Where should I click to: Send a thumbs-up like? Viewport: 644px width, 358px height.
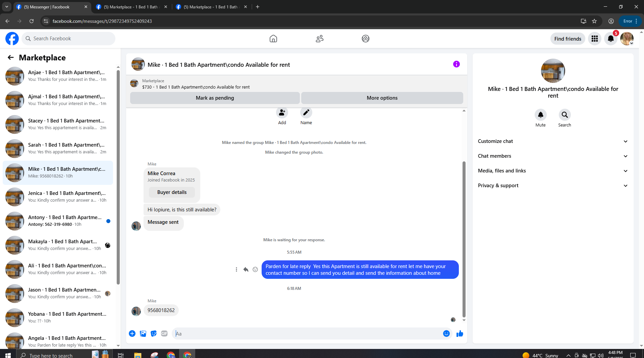(460, 334)
